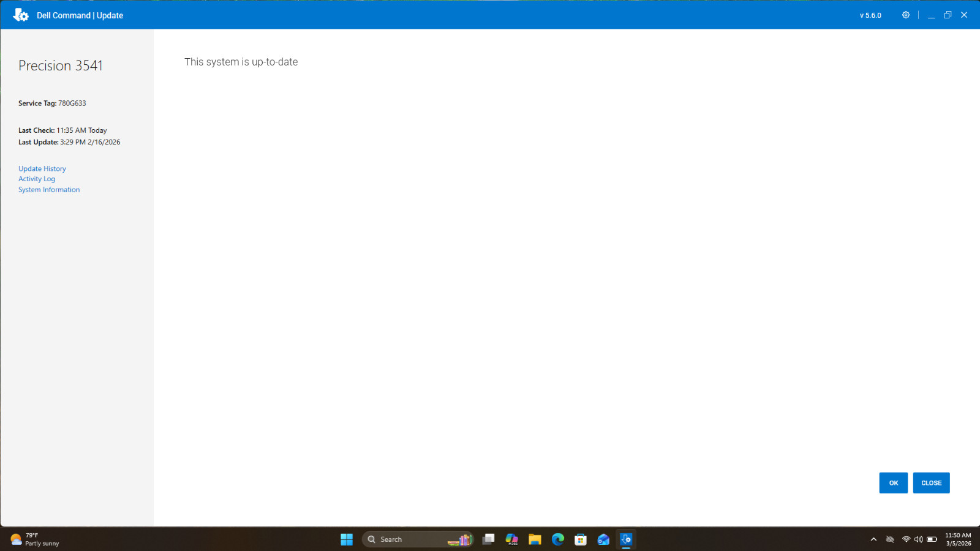
Task: Click the taskbar Search box
Action: pos(418,539)
